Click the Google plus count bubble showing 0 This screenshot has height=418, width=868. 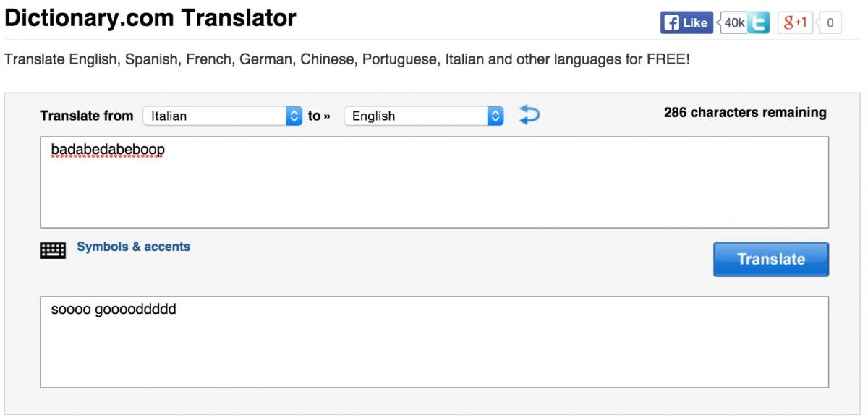click(829, 23)
